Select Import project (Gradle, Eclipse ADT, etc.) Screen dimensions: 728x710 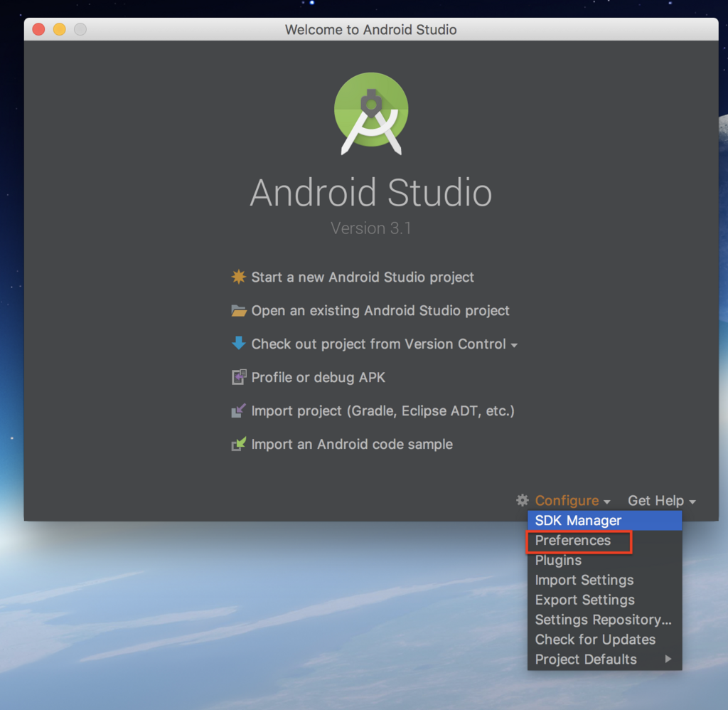382,410
